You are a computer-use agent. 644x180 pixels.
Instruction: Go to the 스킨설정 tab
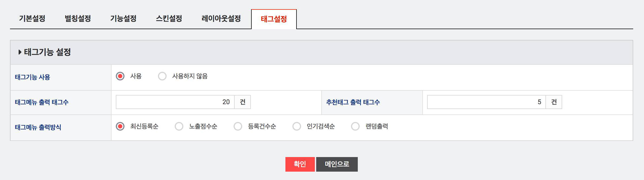pos(169,19)
